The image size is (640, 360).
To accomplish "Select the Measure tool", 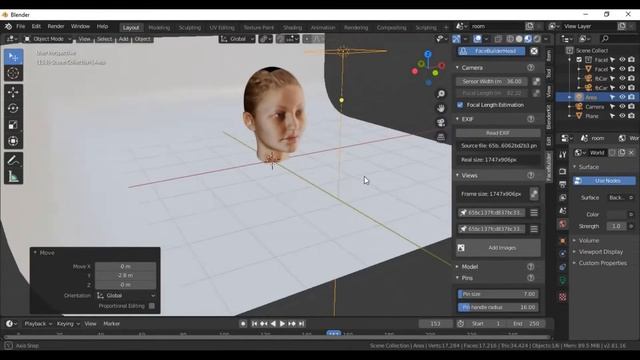I will (13, 176).
